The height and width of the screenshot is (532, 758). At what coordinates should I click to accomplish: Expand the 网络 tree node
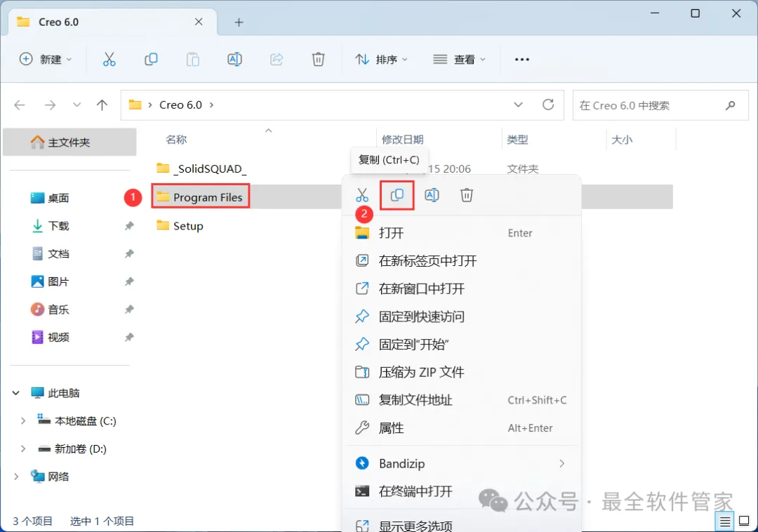click(x=16, y=477)
